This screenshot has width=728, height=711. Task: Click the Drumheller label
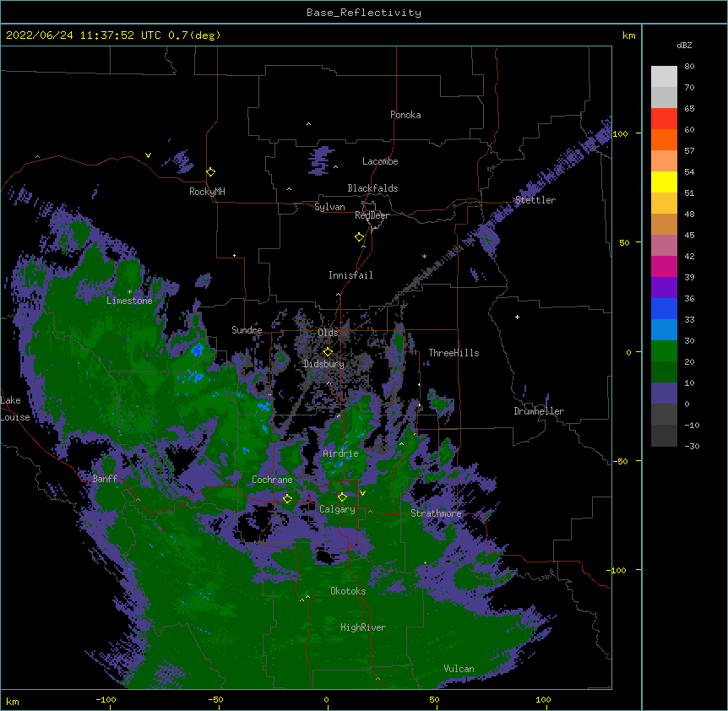[x=539, y=411]
